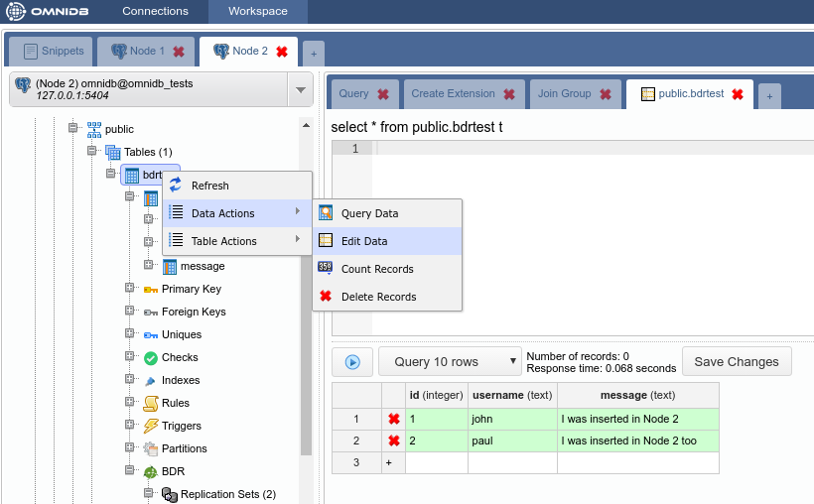Viewport: 814px width, 504px height.
Task: Click the run query play button
Action: [x=352, y=362]
